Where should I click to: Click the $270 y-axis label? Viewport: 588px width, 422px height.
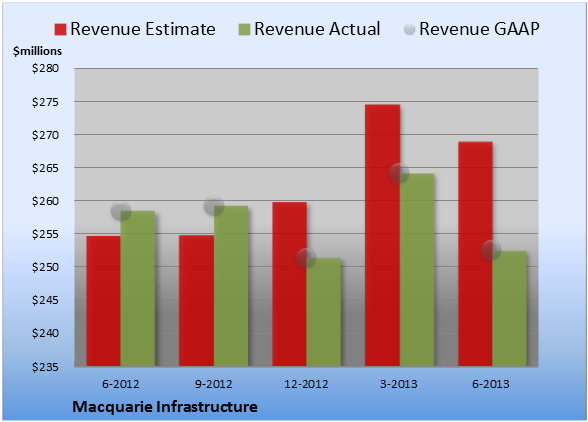(45, 135)
